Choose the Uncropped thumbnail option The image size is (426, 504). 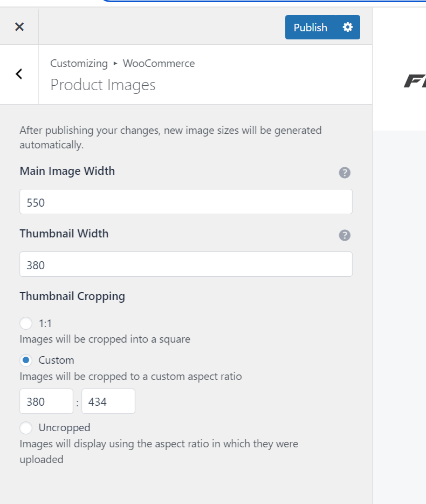pyautogui.click(x=26, y=428)
